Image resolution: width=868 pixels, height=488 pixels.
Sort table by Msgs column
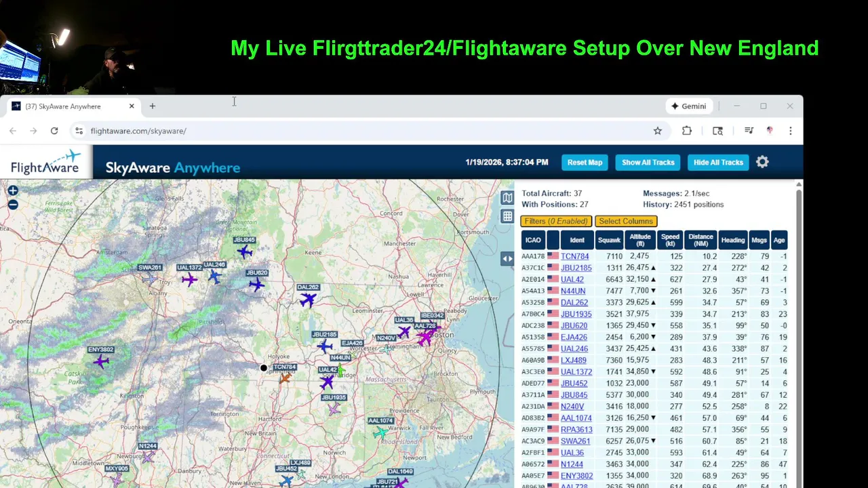(759, 240)
